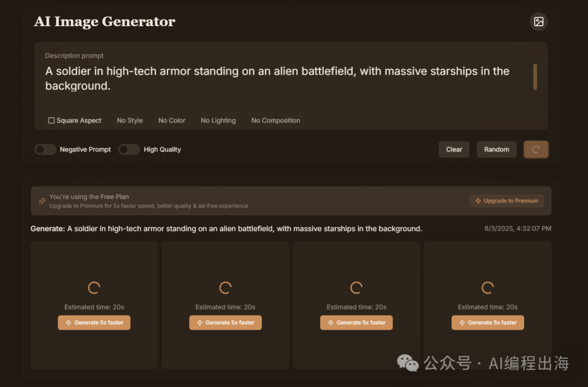
Task: Open the No Composition selector
Action: (x=275, y=120)
